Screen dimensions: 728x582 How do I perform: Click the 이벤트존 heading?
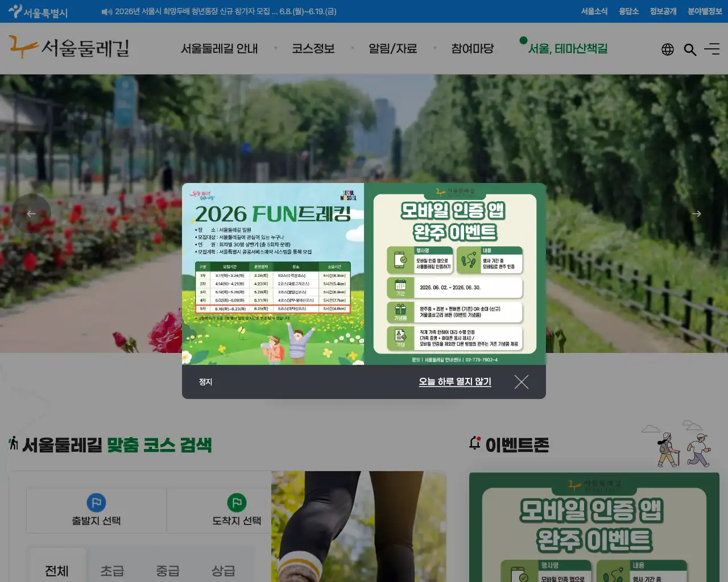pos(517,444)
